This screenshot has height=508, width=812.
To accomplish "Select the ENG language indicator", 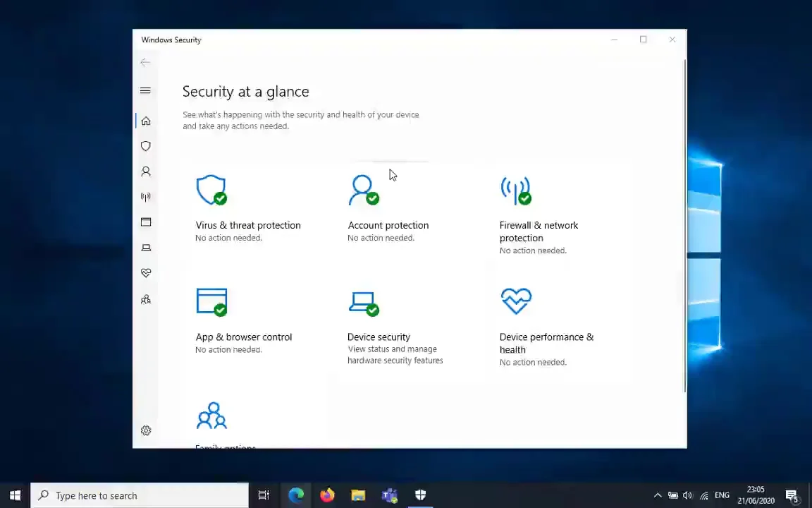I will coord(721,495).
